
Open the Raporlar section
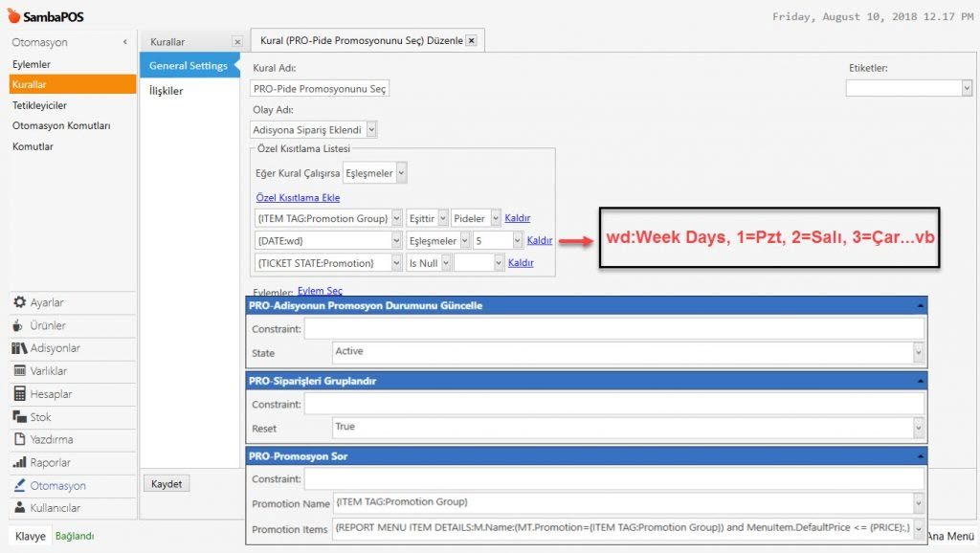(x=73, y=462)
